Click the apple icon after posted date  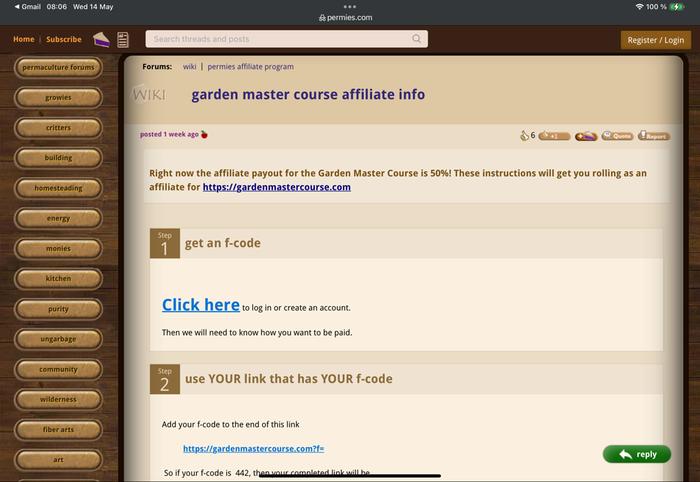point(204,134)
